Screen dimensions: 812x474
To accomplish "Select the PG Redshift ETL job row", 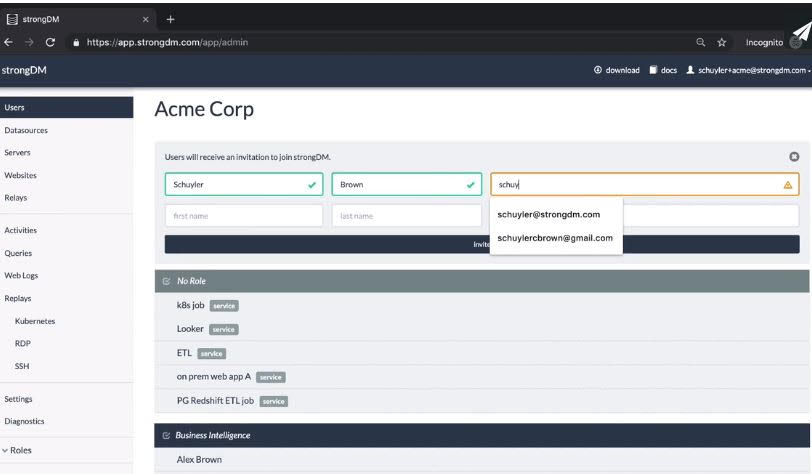I will 482,401.
